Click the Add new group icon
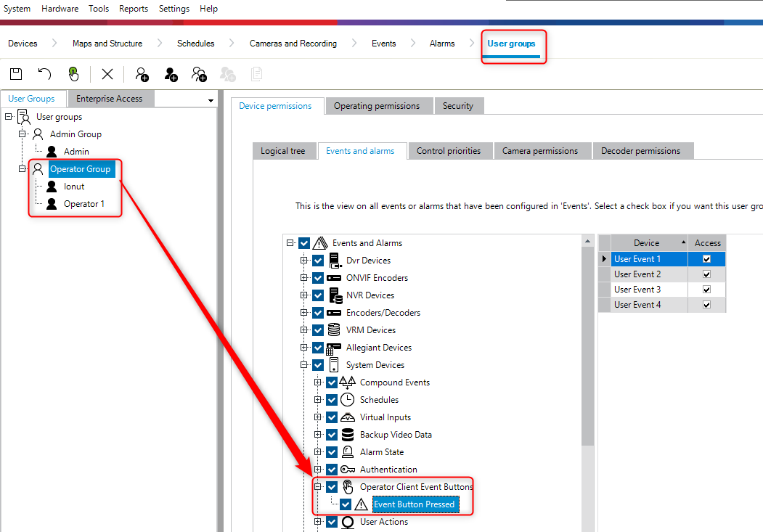The height and width of the screenshot is (532, 763). click(x=142, y=74)
